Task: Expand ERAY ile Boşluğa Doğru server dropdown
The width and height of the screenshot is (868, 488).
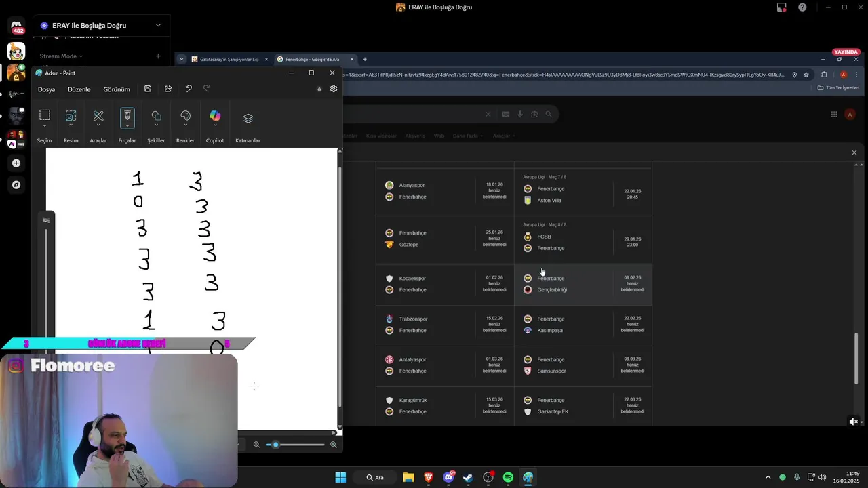Action: [158, 26]
